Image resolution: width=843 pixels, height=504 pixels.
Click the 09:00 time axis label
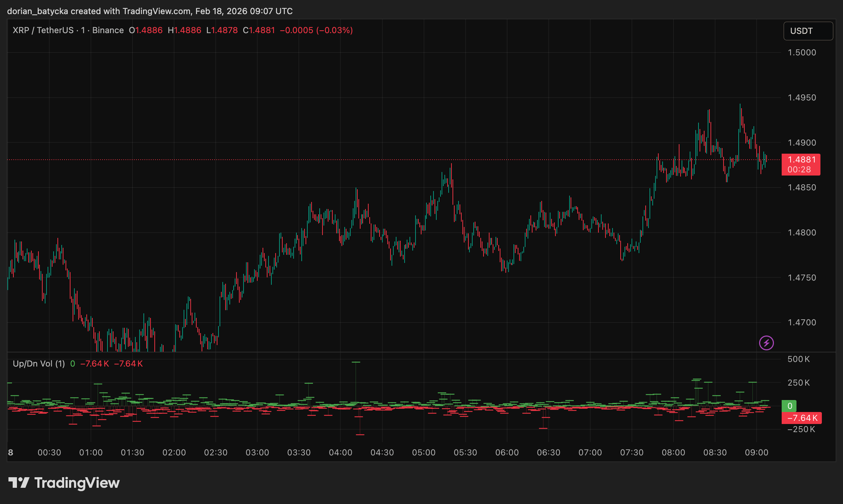coord(756,453)
